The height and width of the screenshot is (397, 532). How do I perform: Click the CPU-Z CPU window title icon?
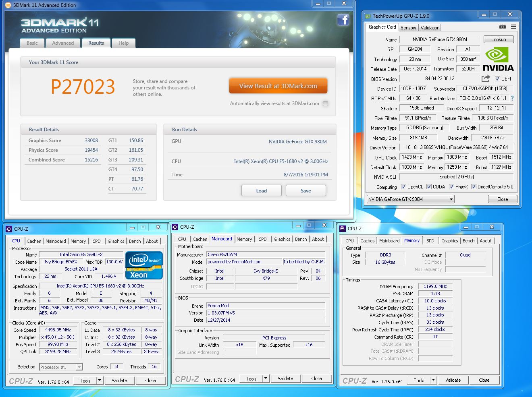click(x=9, y=229)
